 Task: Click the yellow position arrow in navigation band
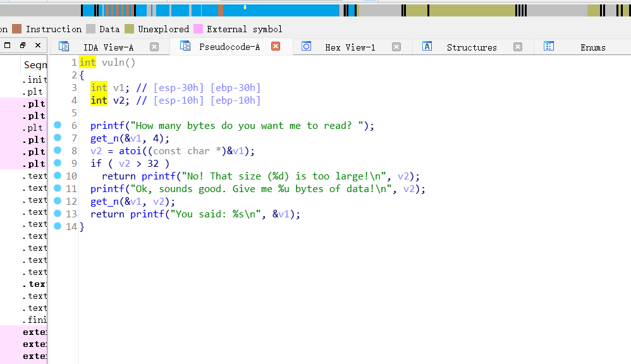tap(245, 7)
